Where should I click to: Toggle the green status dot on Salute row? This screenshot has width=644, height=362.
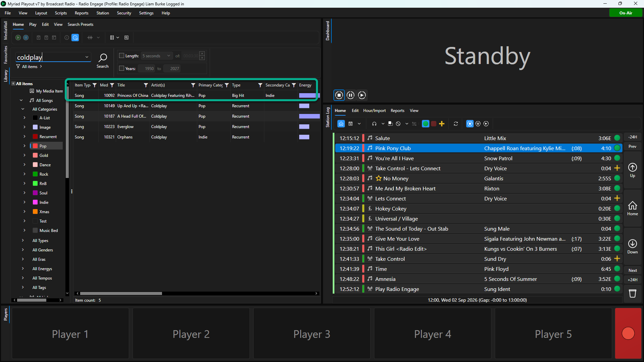(617, 138)
